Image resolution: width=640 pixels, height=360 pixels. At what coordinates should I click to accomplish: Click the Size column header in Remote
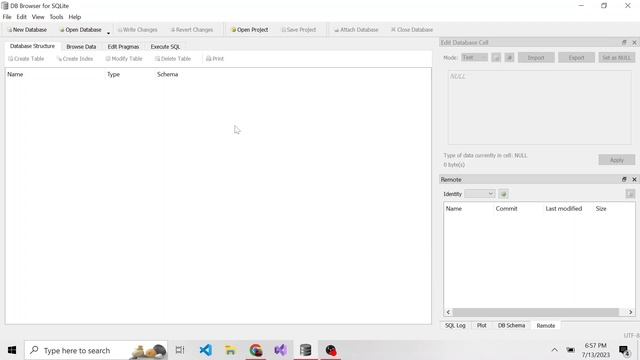601,209
